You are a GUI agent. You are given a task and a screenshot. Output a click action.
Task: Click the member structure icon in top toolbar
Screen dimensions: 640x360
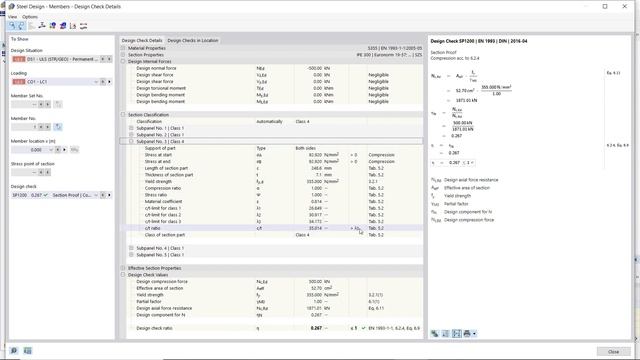[x=42, y=26]
